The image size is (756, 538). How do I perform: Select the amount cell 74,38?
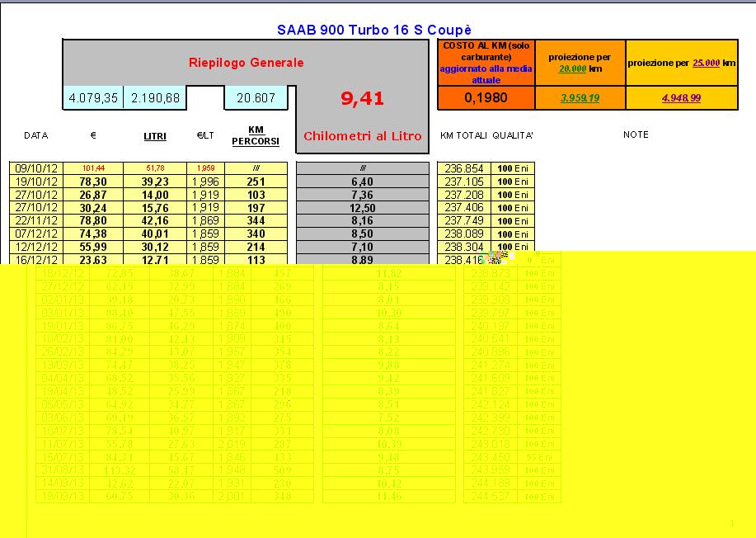pyautogui.click(x=93, y=234)
